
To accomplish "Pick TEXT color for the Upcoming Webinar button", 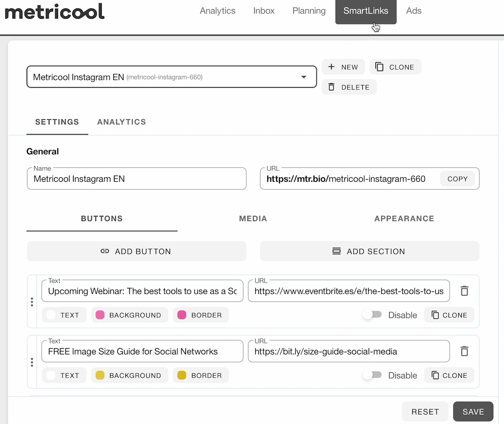I will coord(64,315).
